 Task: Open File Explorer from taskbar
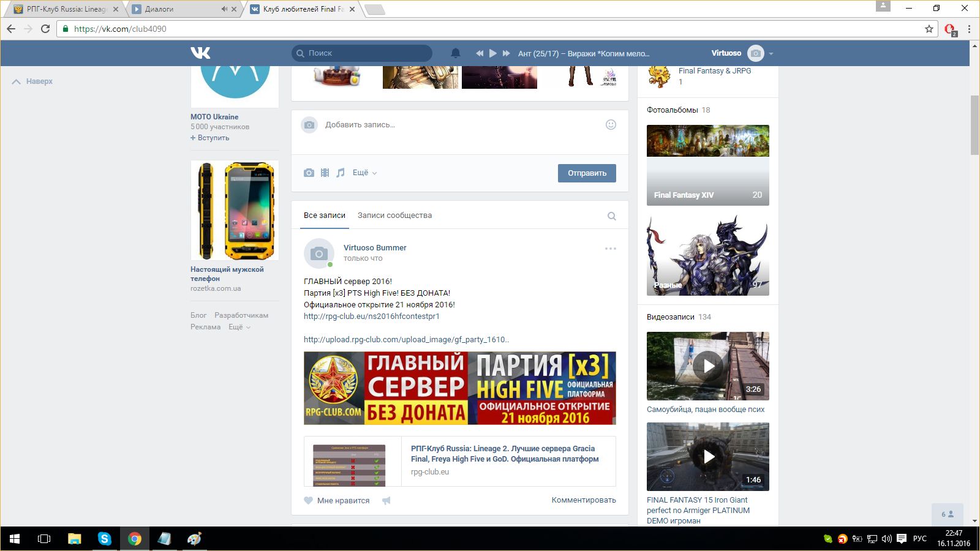pyautogui.click(x=75, y=539)
